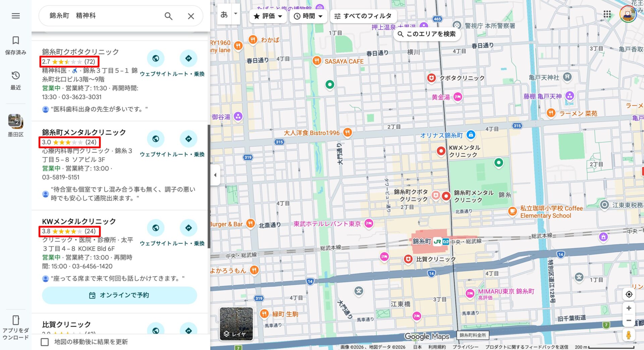Select KWメンタルクリニック red map pin
This screenshot has height=350, width=644.
coord(441,151)
